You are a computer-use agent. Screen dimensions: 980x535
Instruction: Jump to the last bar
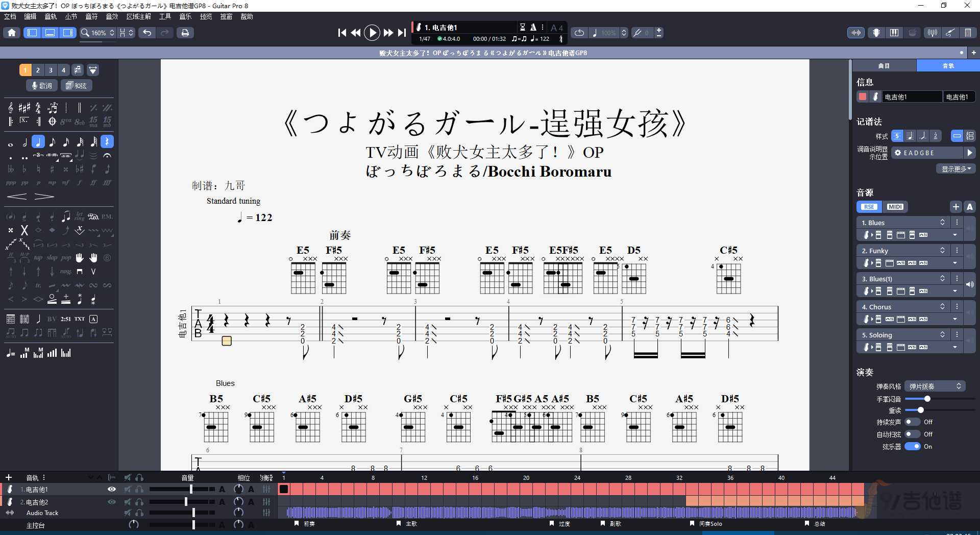tap(402, 33)
